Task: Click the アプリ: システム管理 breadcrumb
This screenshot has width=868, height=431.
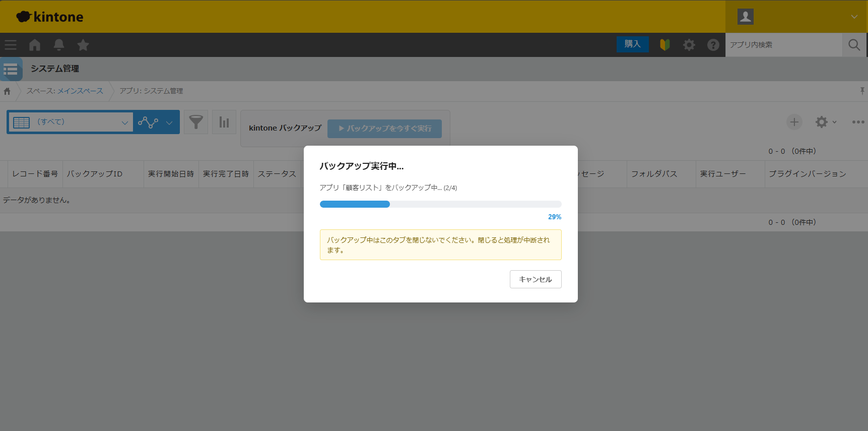Action: pyautogui.click(x=151, y=91)
